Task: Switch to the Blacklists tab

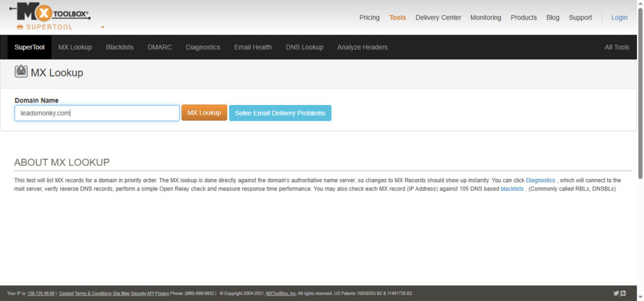Action: (x=119, y=47)
